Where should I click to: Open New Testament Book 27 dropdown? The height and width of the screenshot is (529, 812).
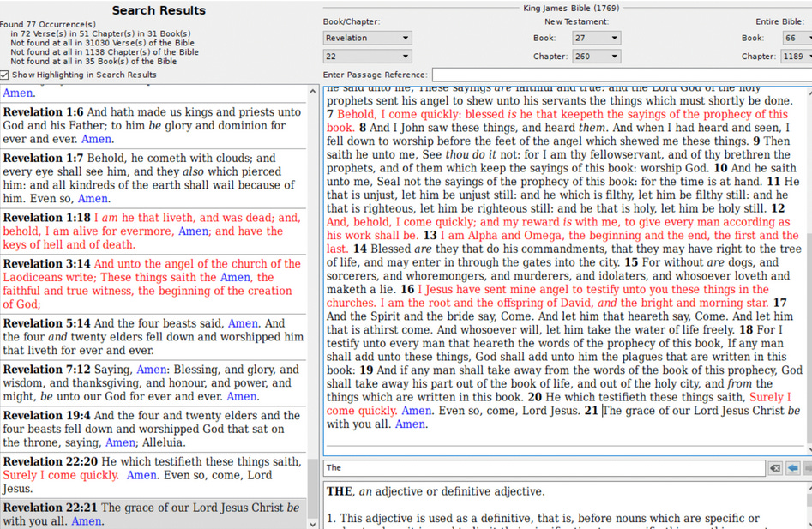coord(597,38)
